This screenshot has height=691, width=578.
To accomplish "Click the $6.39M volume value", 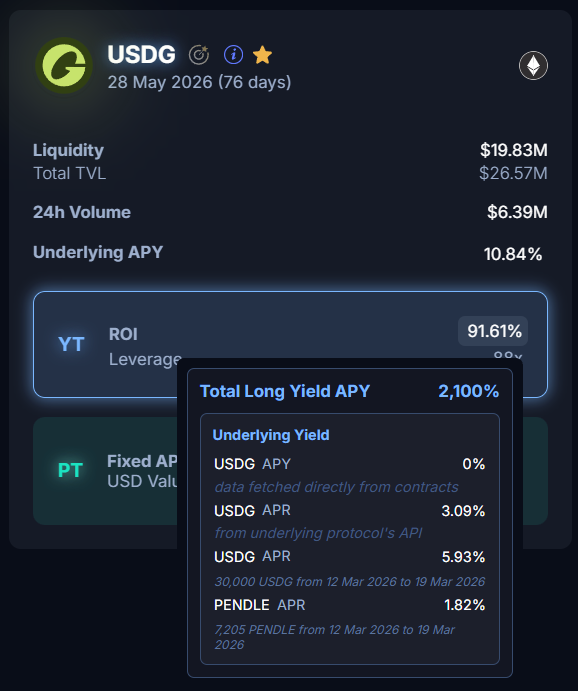I will (517, 212).
